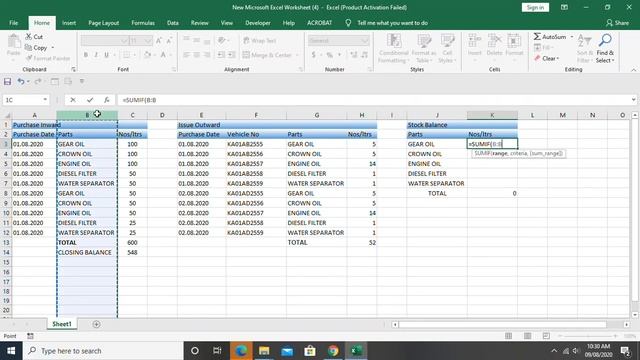
Task: Customize Quick Access Toolbar dropdown
Action: [x=82, y=82]
